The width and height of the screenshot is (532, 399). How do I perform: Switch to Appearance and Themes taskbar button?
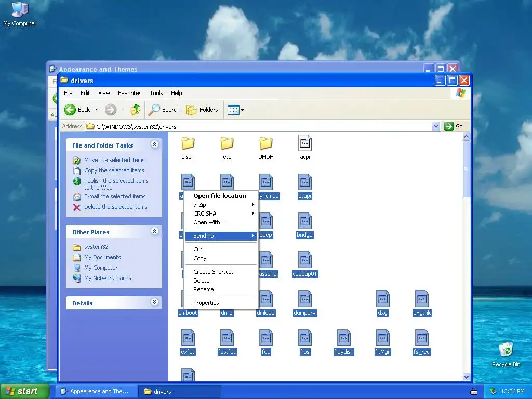(96, 391)
